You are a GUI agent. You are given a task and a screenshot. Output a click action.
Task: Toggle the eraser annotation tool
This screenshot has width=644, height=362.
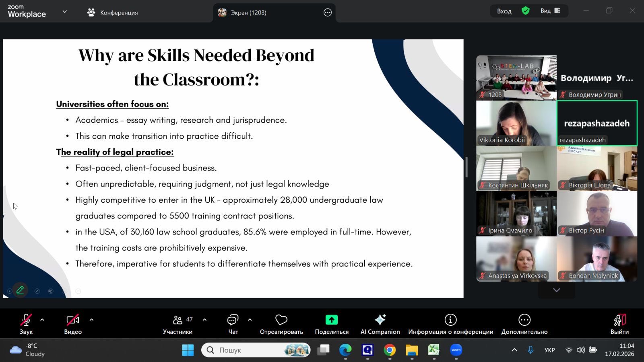(x=37, y=291)
